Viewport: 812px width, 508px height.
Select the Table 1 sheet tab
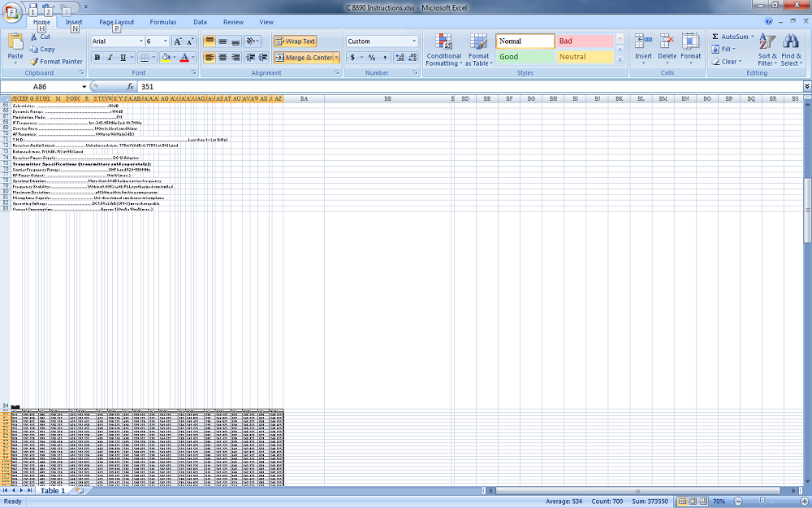[53, 490]
